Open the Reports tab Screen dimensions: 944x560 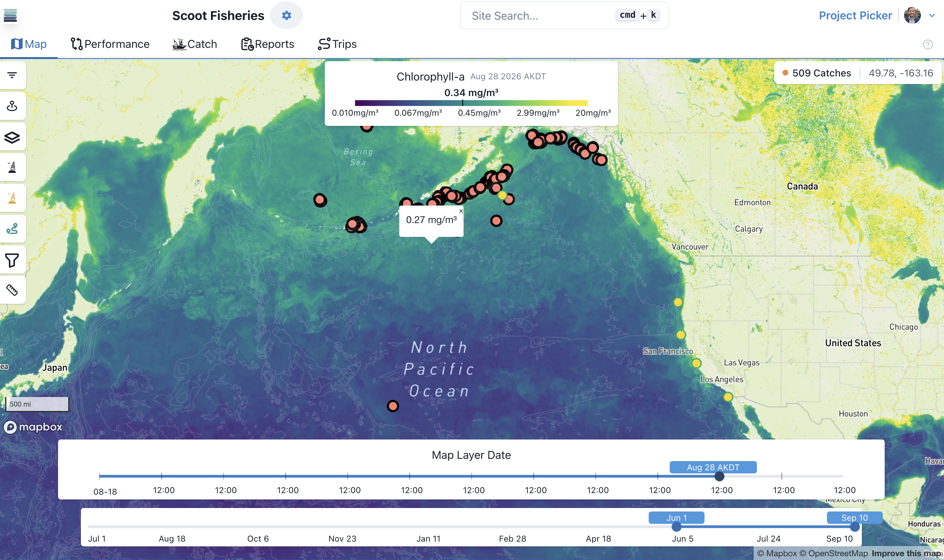point(268,44)
